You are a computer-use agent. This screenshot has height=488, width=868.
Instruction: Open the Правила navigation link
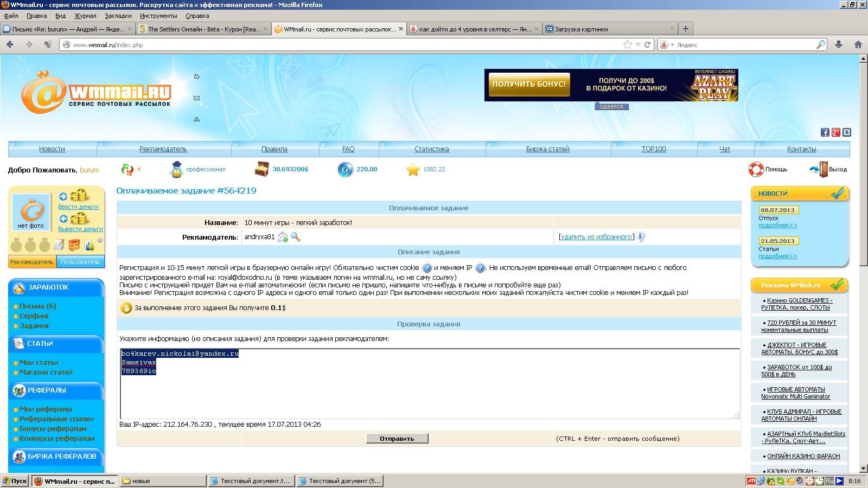tap(275, 149)
